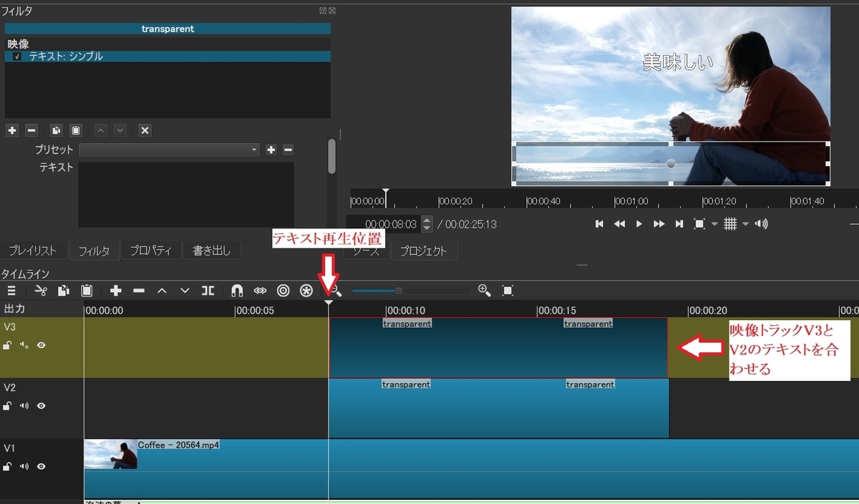The width and height of the screenshot is (859, 504).
Task: Toggle the テキスト: シンプル filter checkbox
Action: 16,57
